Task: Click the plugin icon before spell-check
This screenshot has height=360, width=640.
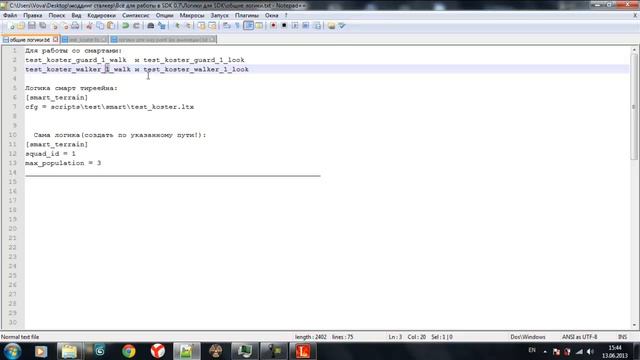Action: click(331, 26)
